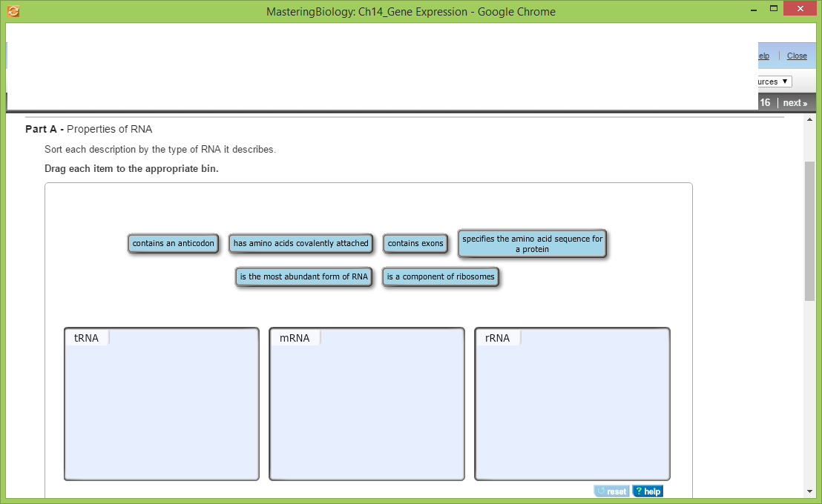This screenshot has width=822, height=504.
Task: Select the 'is the most abundant form of RNA' item
Action: pyautogui.click(x=303, y=276)
